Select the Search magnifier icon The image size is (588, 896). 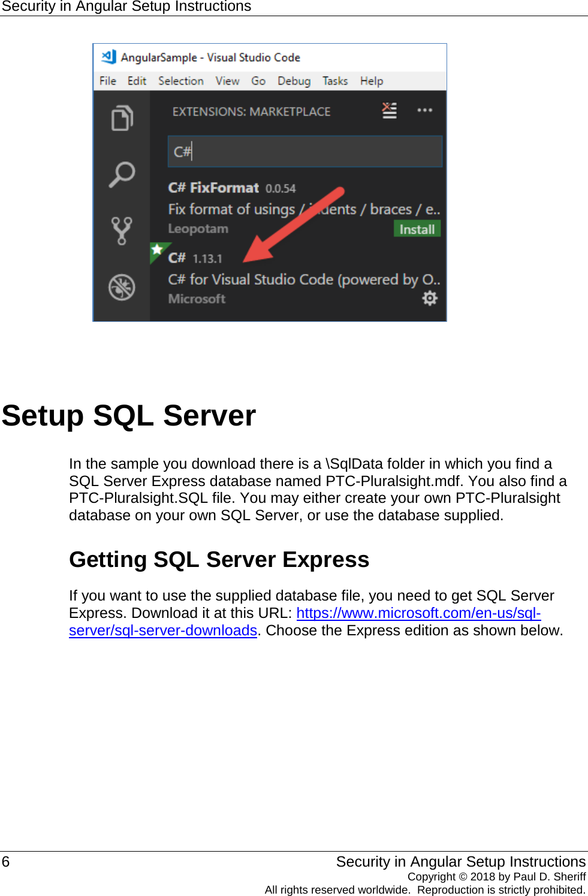[122, 174]
